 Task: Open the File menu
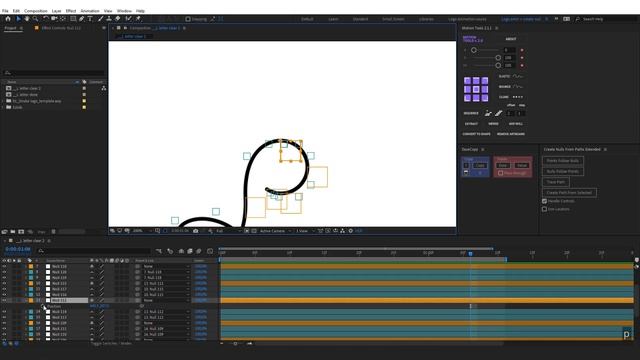5,11
